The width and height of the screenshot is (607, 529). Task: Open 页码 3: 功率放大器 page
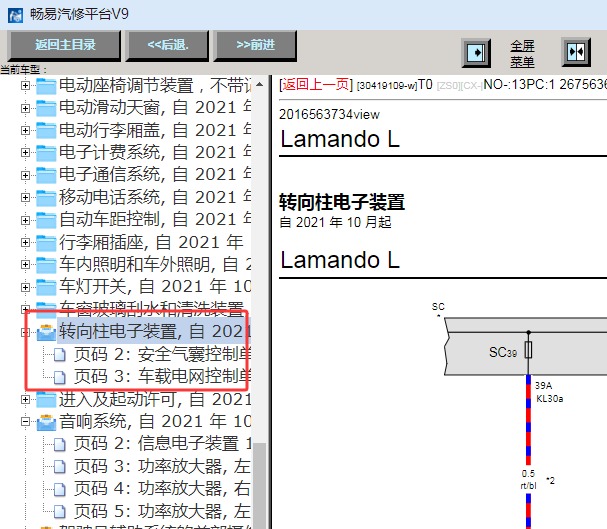pos(163,466)
